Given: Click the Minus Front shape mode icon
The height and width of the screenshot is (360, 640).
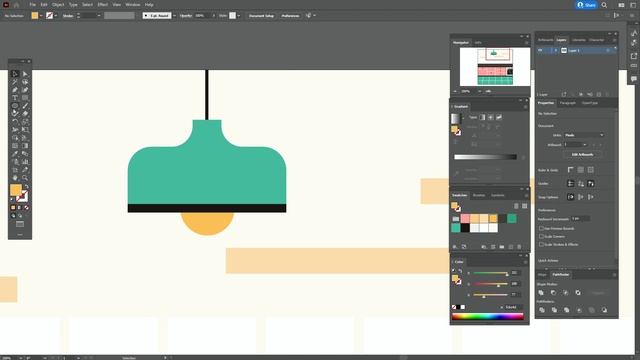Looking at the screenshot, I should (x=553, y=293).
